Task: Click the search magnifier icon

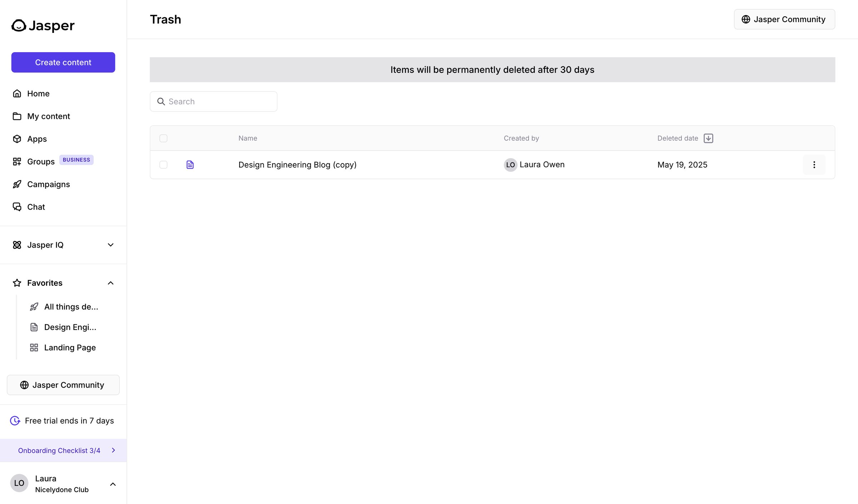Action: coord(161,101)
